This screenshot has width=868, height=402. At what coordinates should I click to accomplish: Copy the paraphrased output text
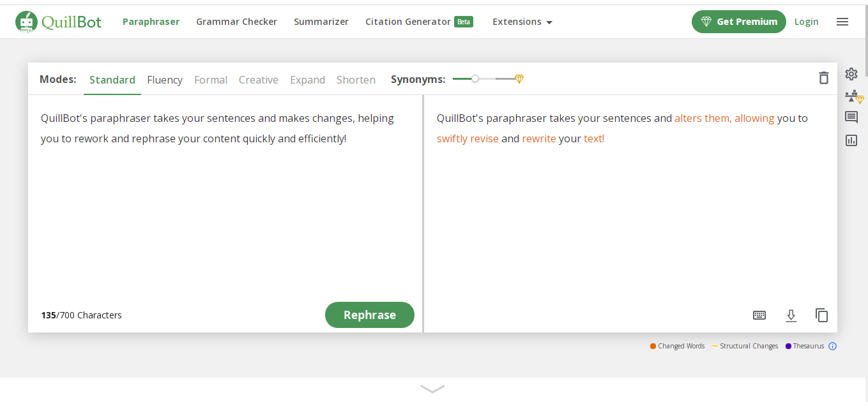(x=821, y=315)
